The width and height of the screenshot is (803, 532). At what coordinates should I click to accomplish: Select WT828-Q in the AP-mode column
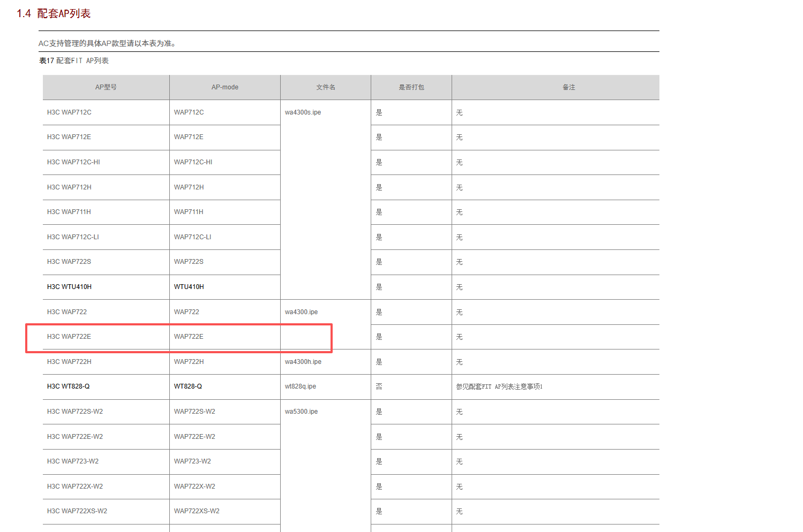tap(187, 386)
